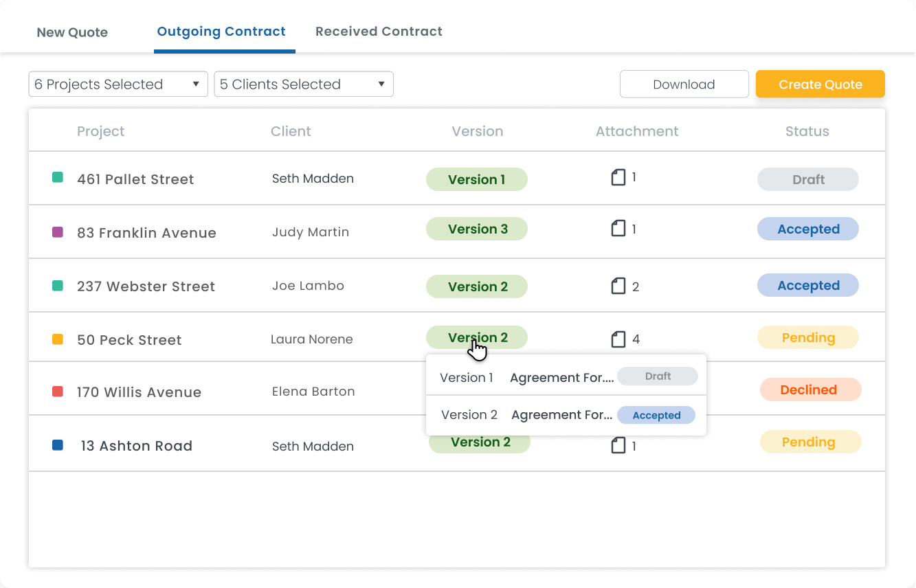Expand the 6 Projects Selected dropdown
The height and width of the screenshot is (588, 916).
[x=118, y=84]
